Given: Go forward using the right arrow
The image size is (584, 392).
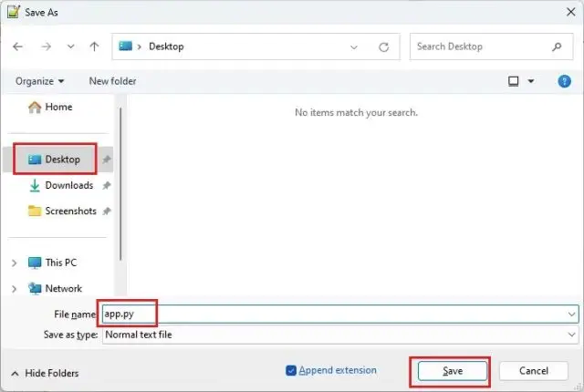Looking at the screenshot, I should click(47, 46).
